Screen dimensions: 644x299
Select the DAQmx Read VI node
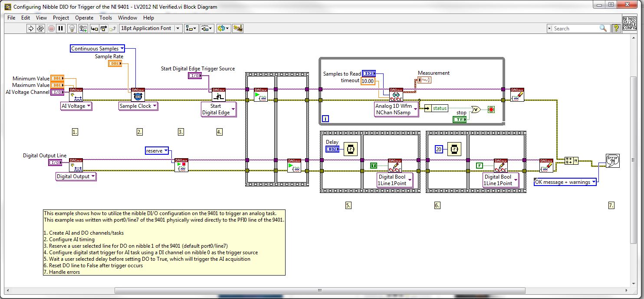point(396,95)
